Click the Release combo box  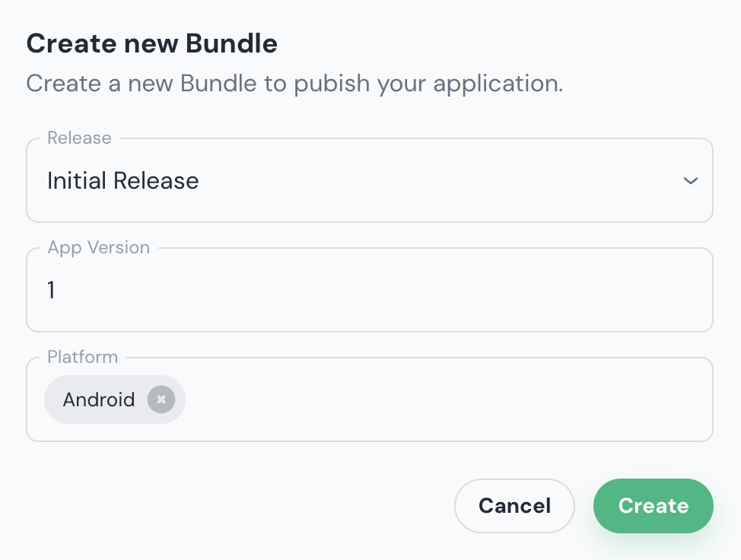pyautogui.click(x=370, y=180)
